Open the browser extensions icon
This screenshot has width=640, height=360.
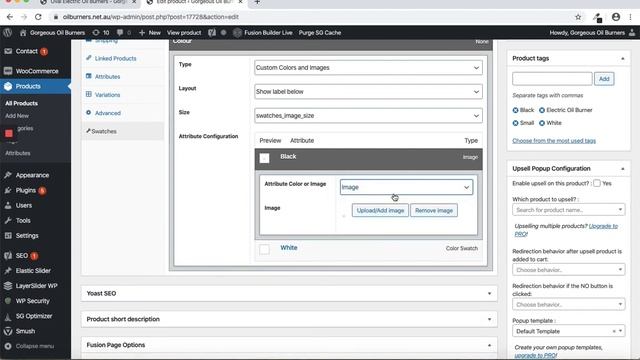598,17
